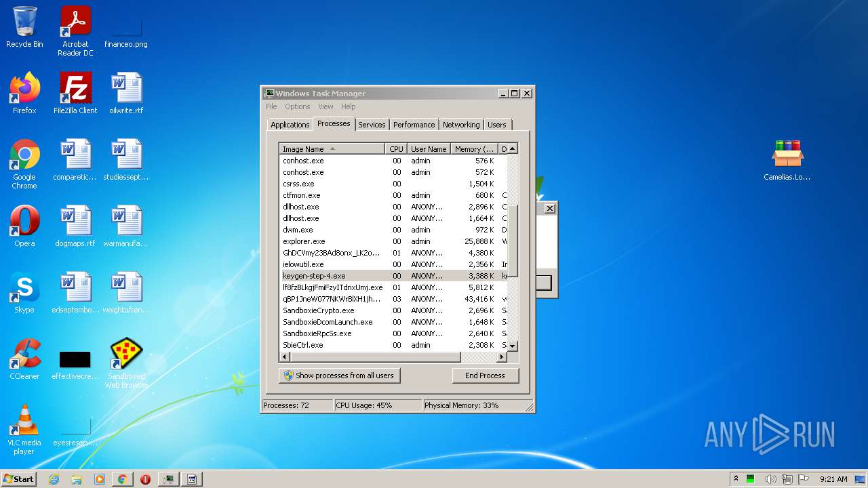The width and height of the screenshot is (868, 488).
Task: Launch Google Chrome from desktop
Action: (24, 164)
